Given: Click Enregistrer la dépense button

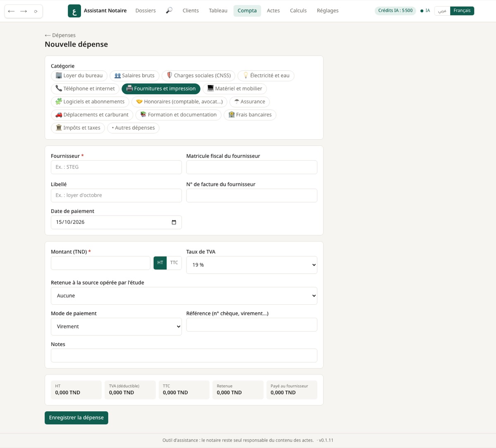Looking at the screenshot, I should pyautogui.click(x=76, y=418).
